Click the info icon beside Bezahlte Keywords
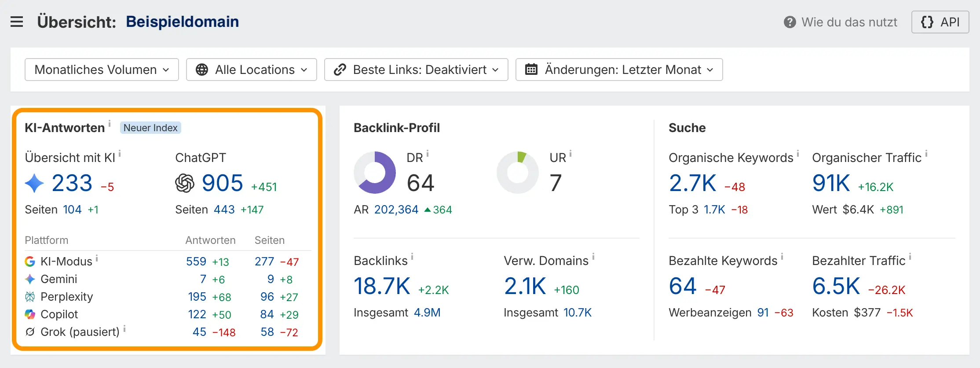The image size is (980, 368). point(782,257)
